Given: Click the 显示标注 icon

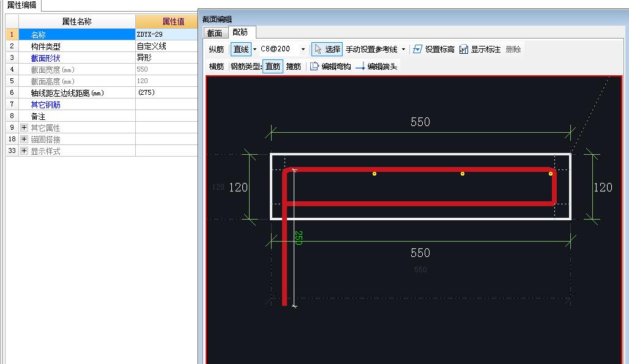Looking at the screenshot, I should point(464,49).
